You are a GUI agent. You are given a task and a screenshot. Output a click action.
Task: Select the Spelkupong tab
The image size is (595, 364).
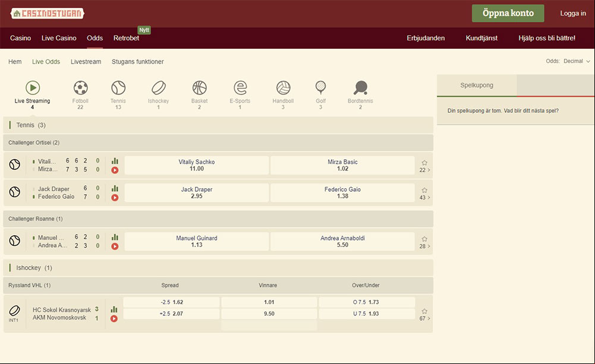point(477,86)
